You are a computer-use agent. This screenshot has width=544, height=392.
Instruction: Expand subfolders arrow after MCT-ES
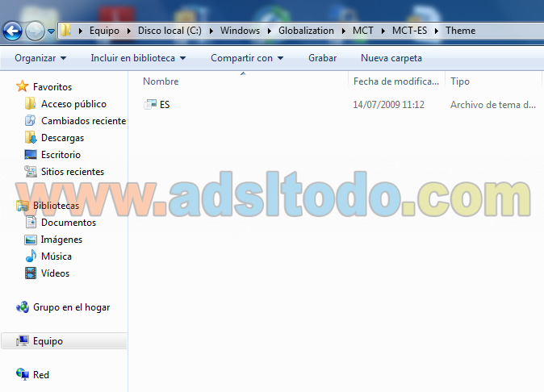[x=437, y=31]
